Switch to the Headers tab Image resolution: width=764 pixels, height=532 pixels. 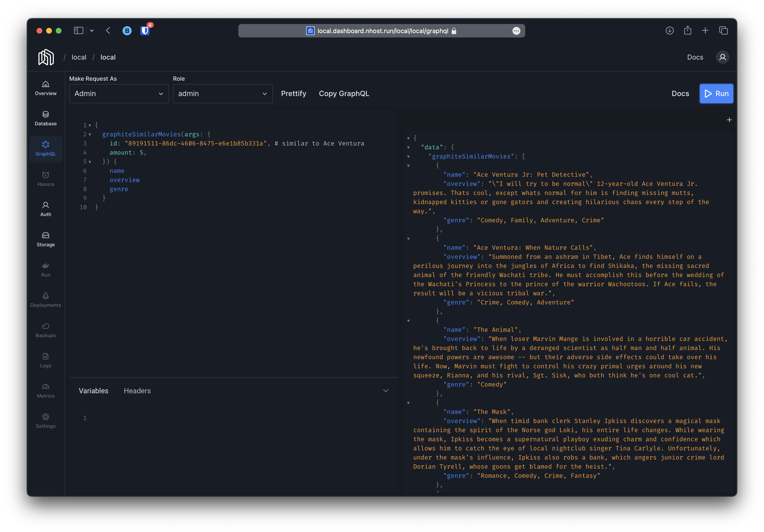pos(137,391)
